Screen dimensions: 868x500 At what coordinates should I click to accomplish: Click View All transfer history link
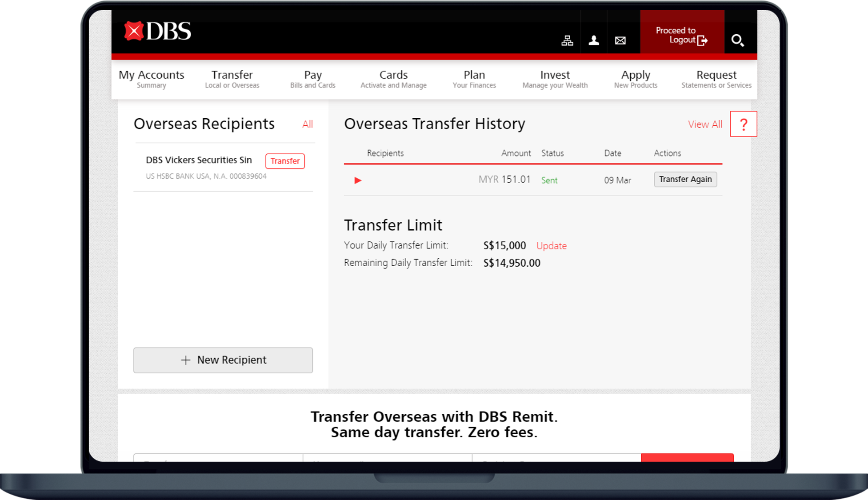tap(705, 124)
